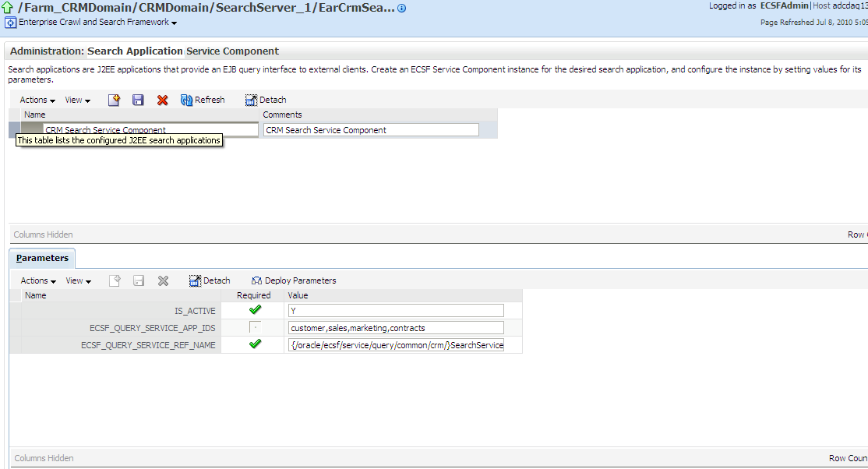The height and width of the screenshot is (469, 868).
Task: Toggle Required checkbox for ECSF_QUERY_SERVICE_APP_IDS
Action: [x=256, y=328]
